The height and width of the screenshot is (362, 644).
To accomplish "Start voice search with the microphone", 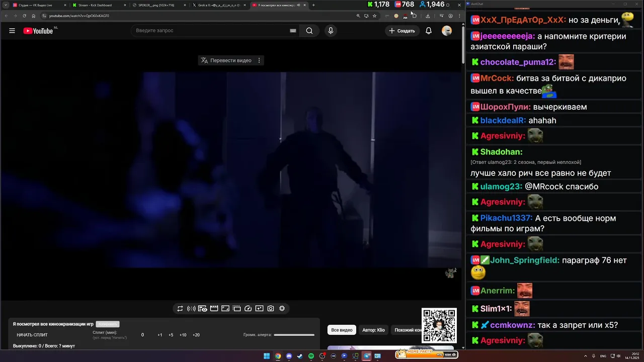I will click(331, 31).
